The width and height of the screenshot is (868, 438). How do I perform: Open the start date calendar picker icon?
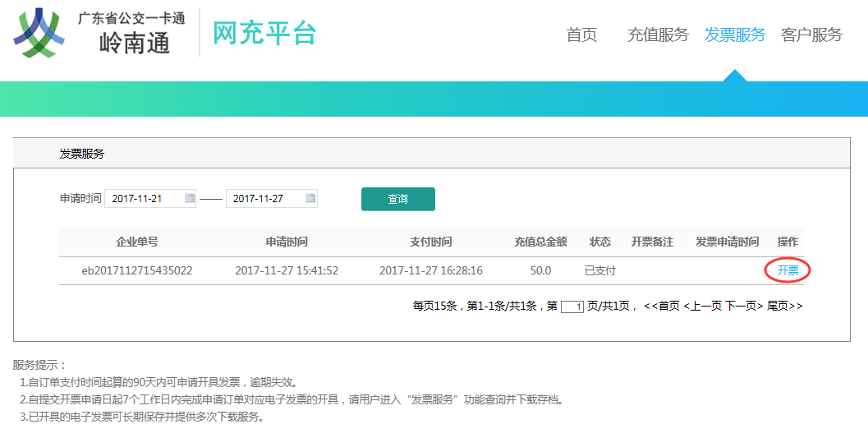coord(190,198)
